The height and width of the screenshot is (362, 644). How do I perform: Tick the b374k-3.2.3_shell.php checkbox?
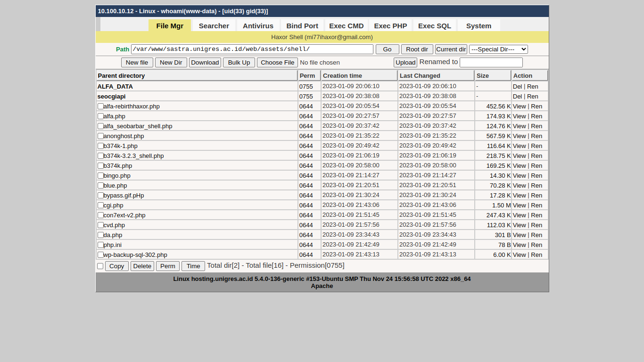tap(100, 156)
